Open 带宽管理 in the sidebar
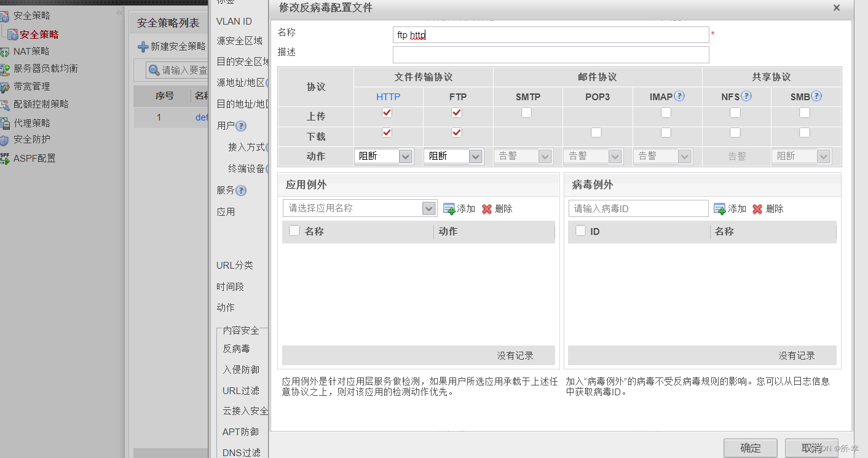 point(31,87)
